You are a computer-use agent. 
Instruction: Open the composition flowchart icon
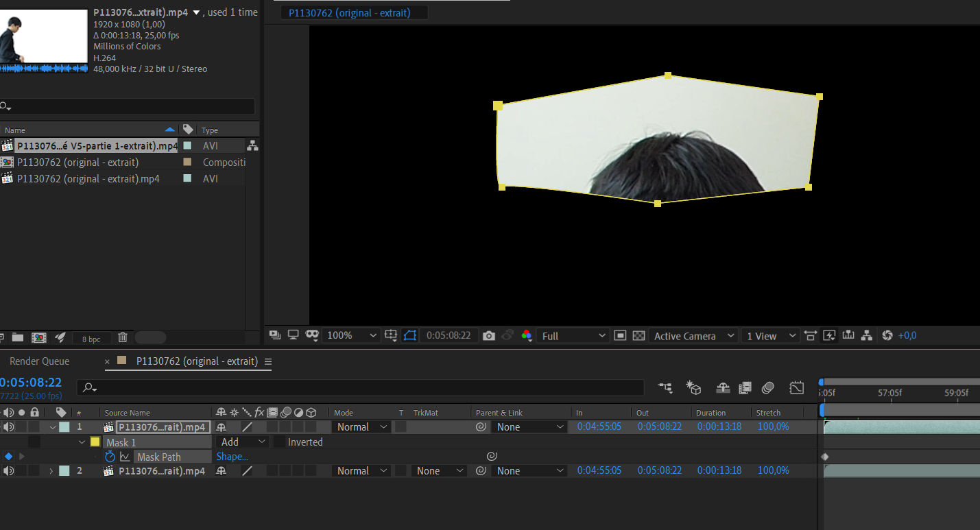867,335
